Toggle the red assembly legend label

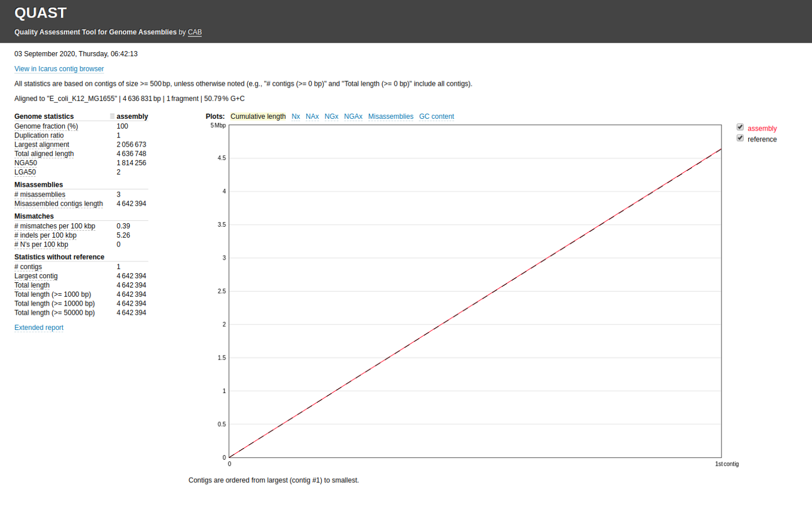pyautogui.click(x=762, y=128)
